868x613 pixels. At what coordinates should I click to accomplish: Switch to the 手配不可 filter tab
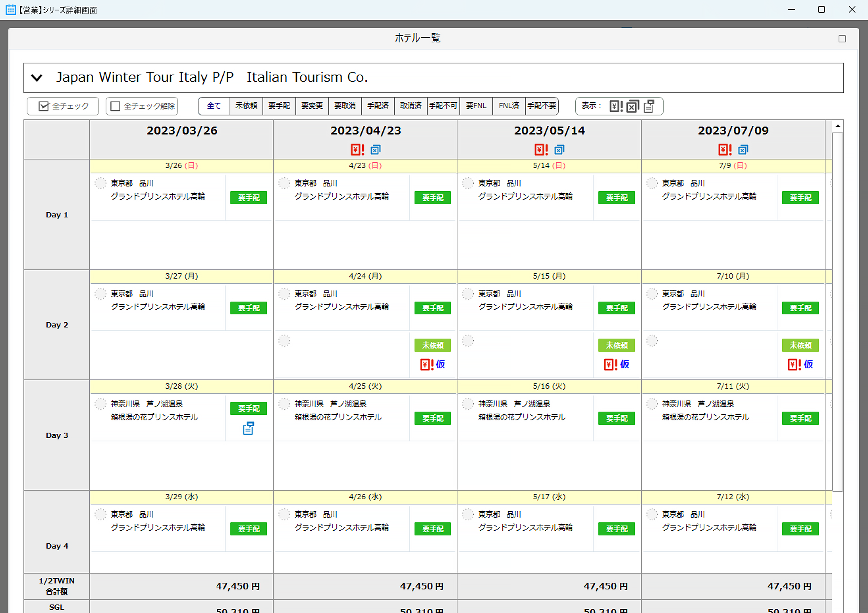pos(443,106)
